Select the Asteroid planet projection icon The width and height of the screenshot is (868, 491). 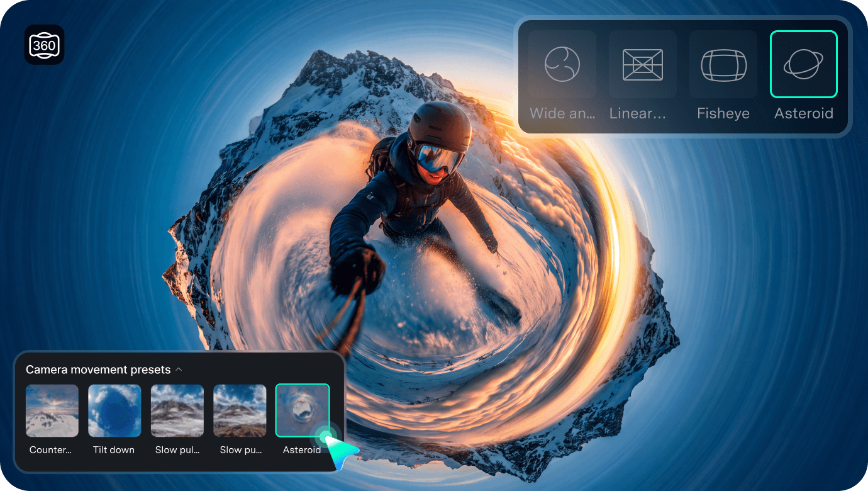click(x=804, y=64)
